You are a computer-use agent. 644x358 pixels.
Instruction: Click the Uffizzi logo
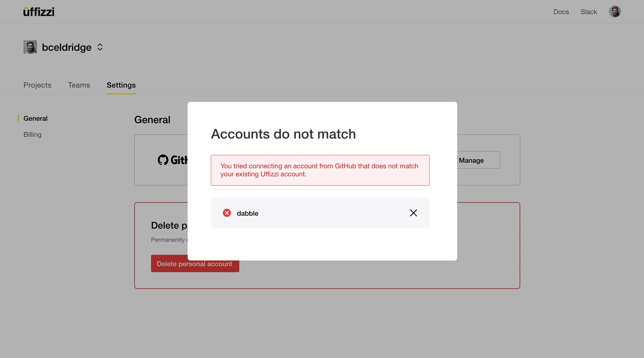click(39, 12)
